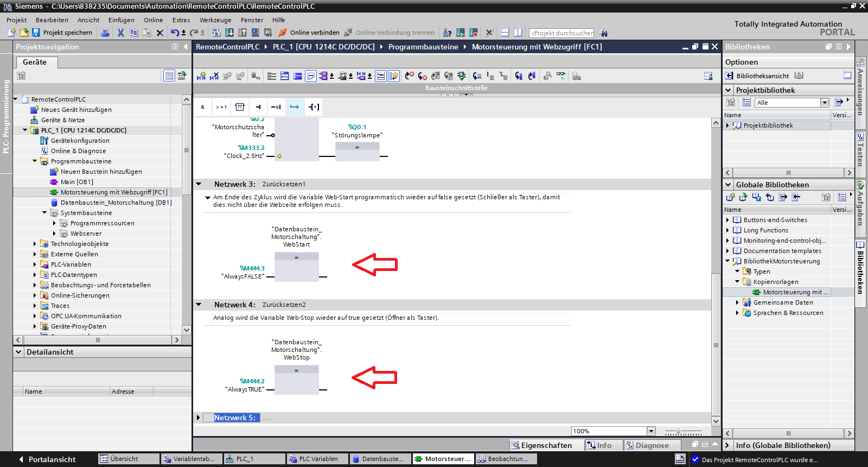Open the Alle filter dropdown in Projektbibliothek
This screenshot has width=868, height=467.
click(x=825, y=103)
